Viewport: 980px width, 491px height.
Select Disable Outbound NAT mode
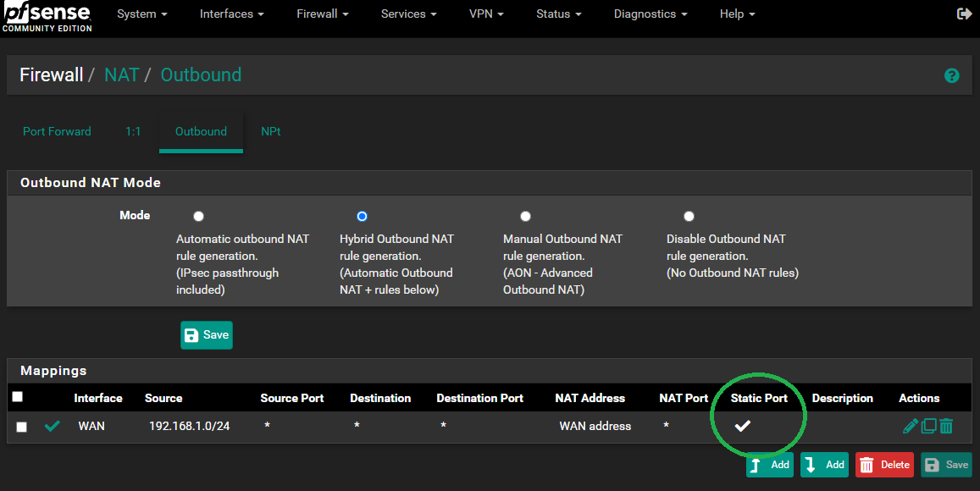tap(689, 216)
